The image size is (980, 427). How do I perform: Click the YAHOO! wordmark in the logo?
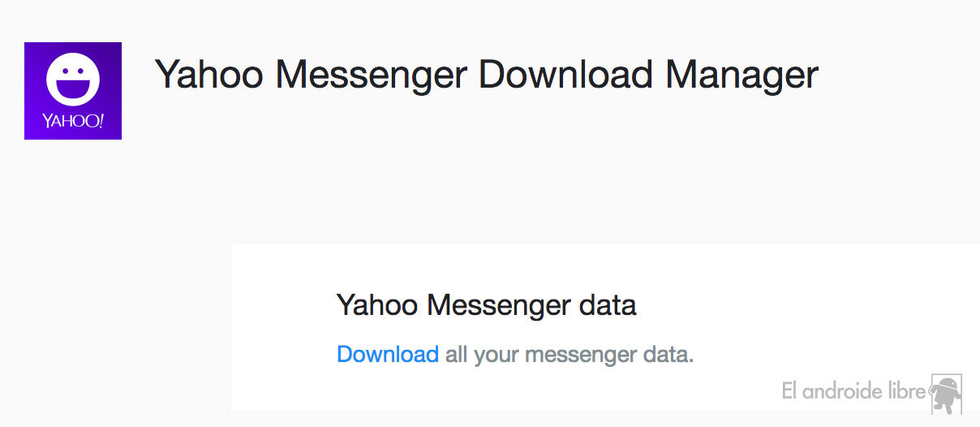[x=73, y=122]
